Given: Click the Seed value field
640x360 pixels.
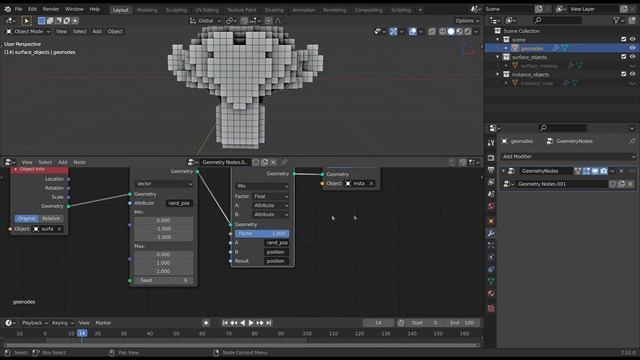Looking at the screenshot, I should [x=164, y=280].
